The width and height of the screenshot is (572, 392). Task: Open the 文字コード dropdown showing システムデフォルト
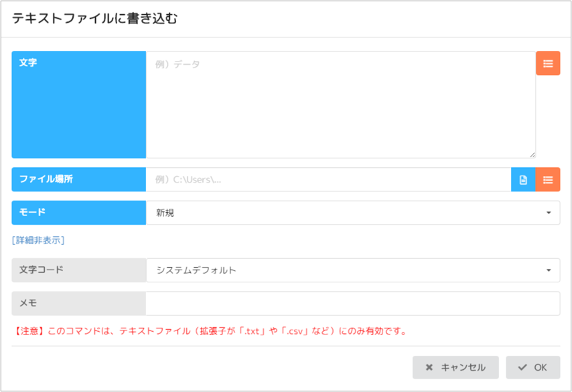click(x=353, y=270)
